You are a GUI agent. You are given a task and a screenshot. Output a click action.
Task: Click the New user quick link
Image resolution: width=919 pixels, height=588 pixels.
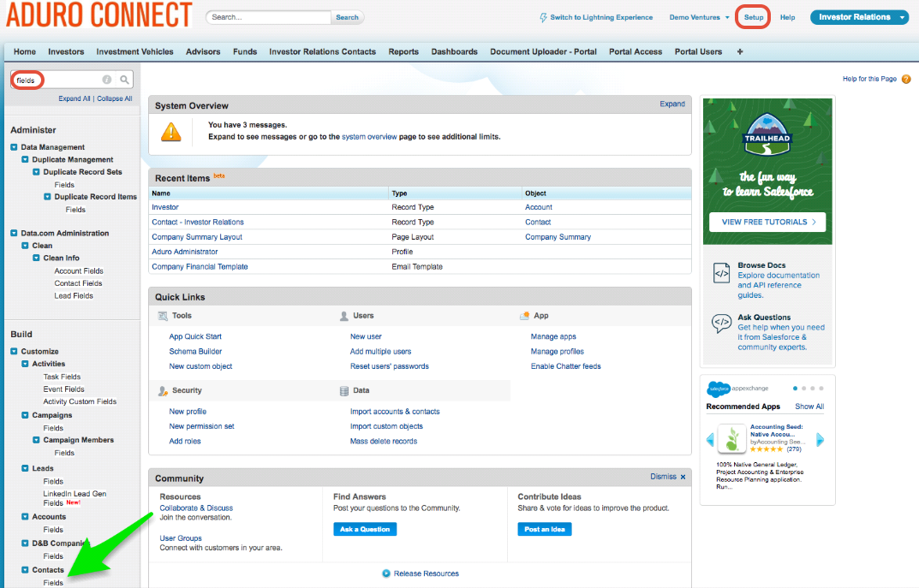point(366,336)
